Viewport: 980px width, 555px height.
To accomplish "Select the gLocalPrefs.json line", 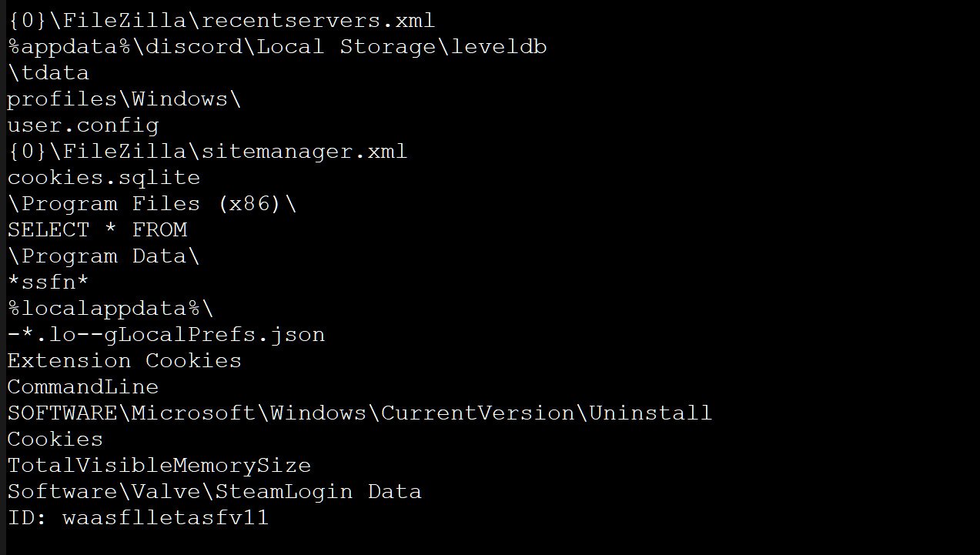I will click(166, 335).
